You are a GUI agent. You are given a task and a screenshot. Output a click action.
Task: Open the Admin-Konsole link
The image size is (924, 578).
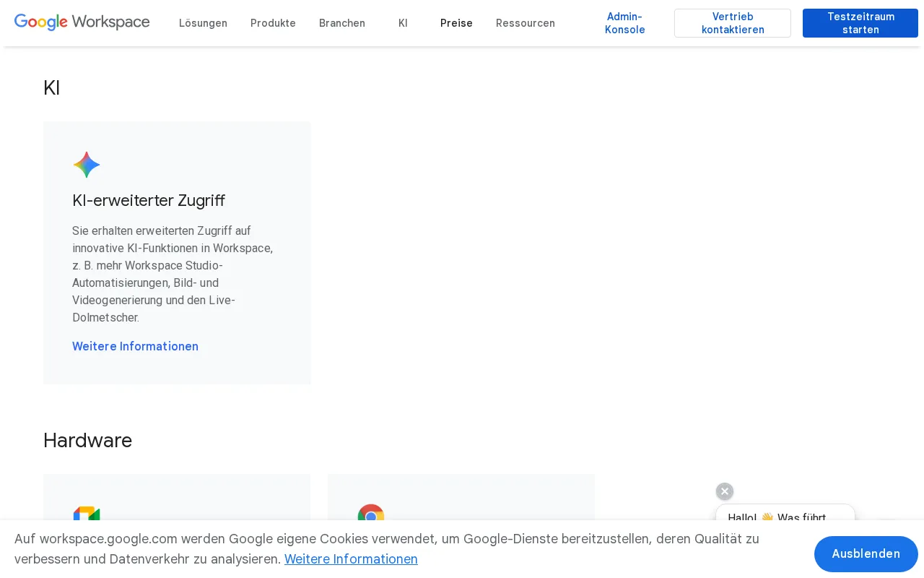625,23
